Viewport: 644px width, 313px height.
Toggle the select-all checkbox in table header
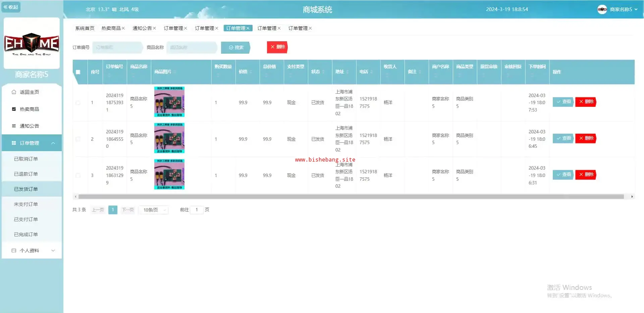point(78,72)
